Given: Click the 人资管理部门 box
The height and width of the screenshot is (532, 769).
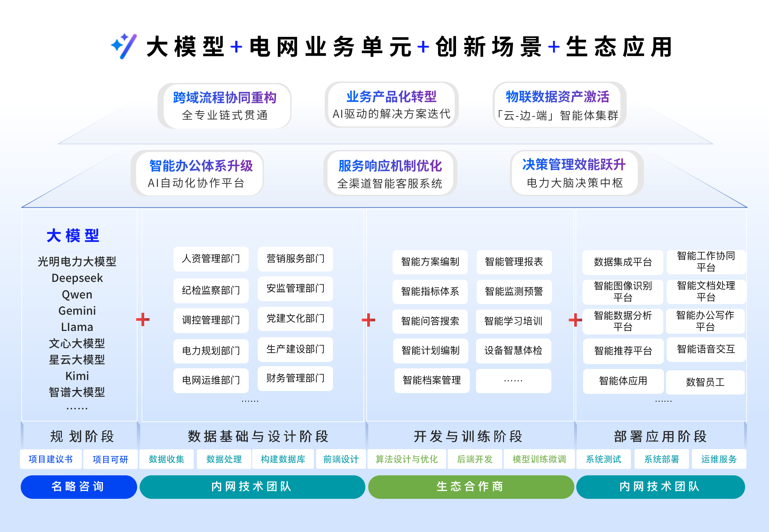Looking at the screenshot, I should pyautogui.click(x=211, y=259).
